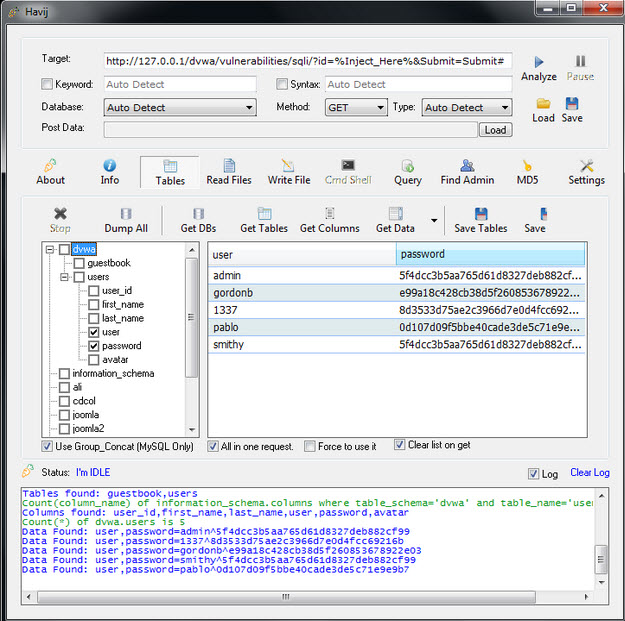Click the Save Tables icon
Image resolution: width=625 pixels, height=621 pixels.
pos(481,214)
